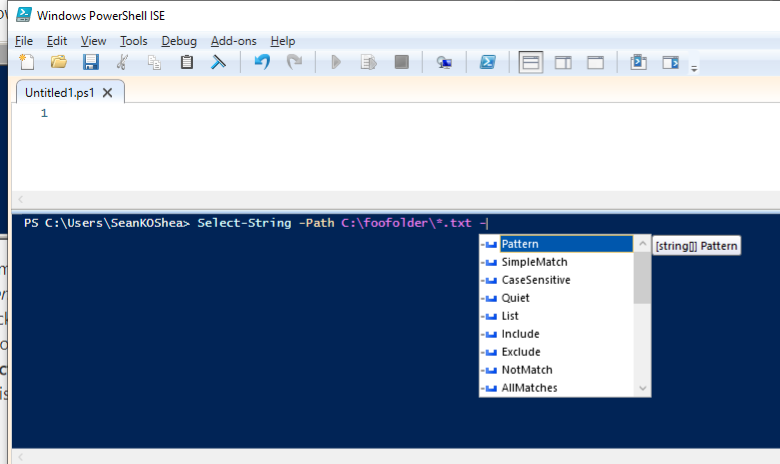This screenshot has height=464, width=780.
Task: Close the Untitled1.ps1 tab
Action: pyautogui.click(x=107, y=93)
